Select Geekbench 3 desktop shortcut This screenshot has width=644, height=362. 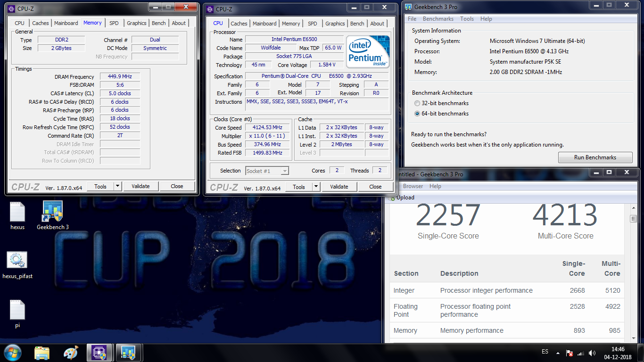point(53,216)
